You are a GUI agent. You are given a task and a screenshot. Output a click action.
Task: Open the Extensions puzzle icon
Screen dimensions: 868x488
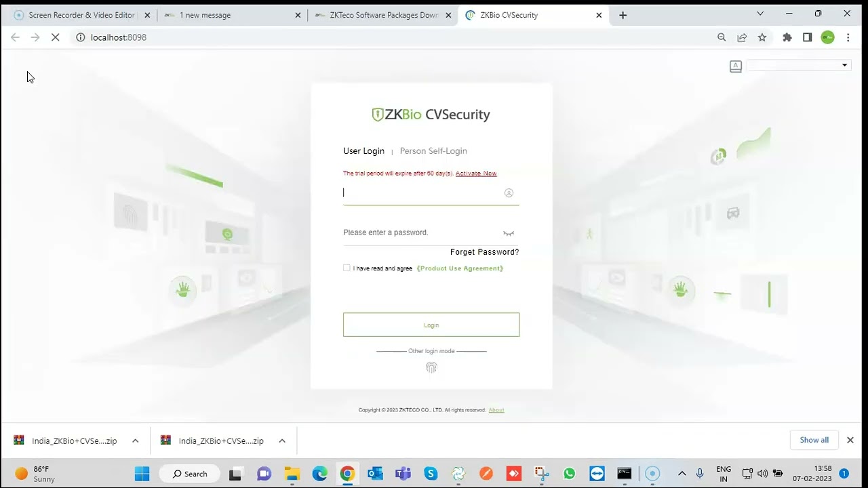787,37
